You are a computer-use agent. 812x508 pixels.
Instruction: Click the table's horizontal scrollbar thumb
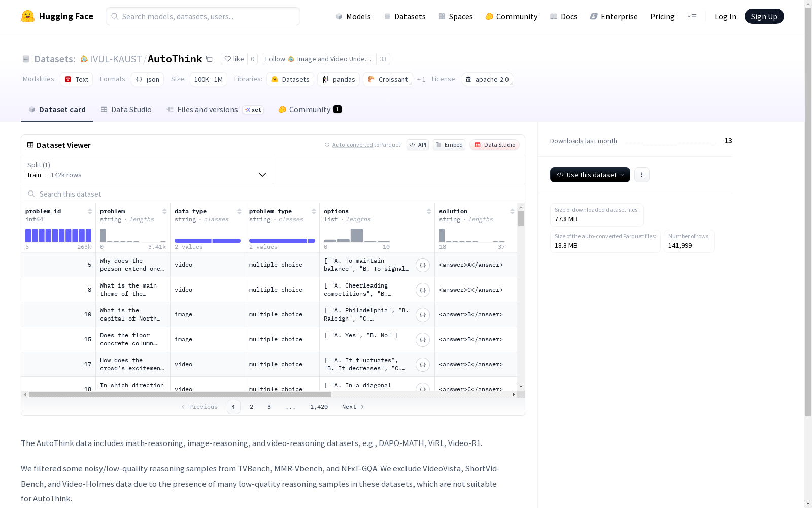[180, 394]
